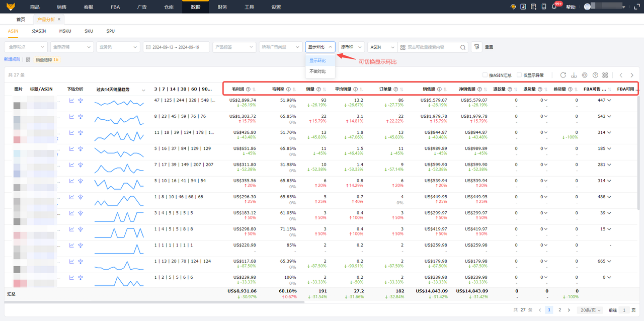Click the date range picker field
644x321 pixels.
[x=176, y=47]
